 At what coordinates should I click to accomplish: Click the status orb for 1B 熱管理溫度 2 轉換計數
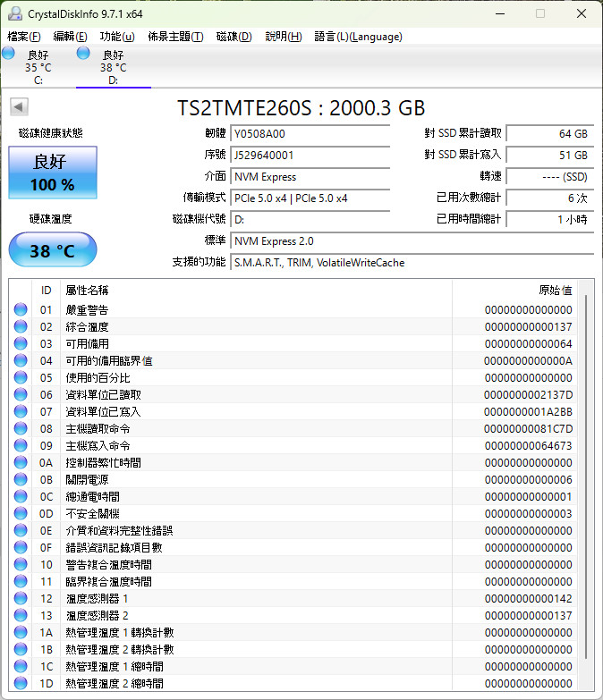[21, 649]
